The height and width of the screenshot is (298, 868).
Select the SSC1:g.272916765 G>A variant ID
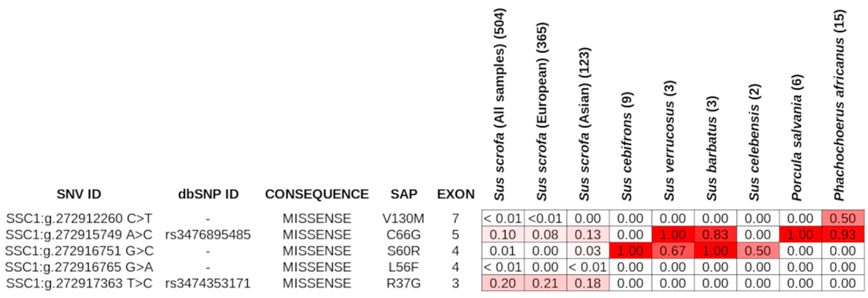pyautogui.click(x=79, y=267)
